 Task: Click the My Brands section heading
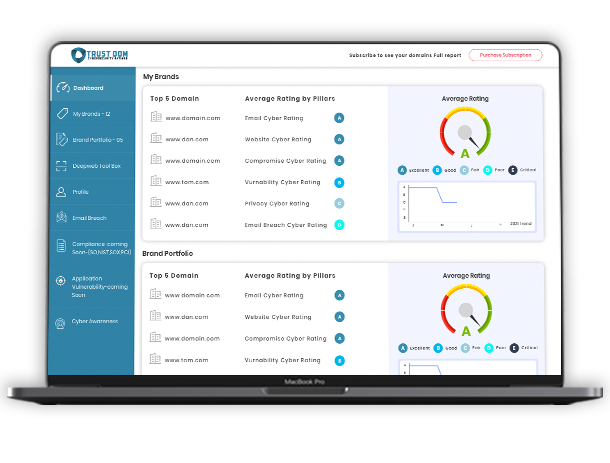(x=161, y=77)
